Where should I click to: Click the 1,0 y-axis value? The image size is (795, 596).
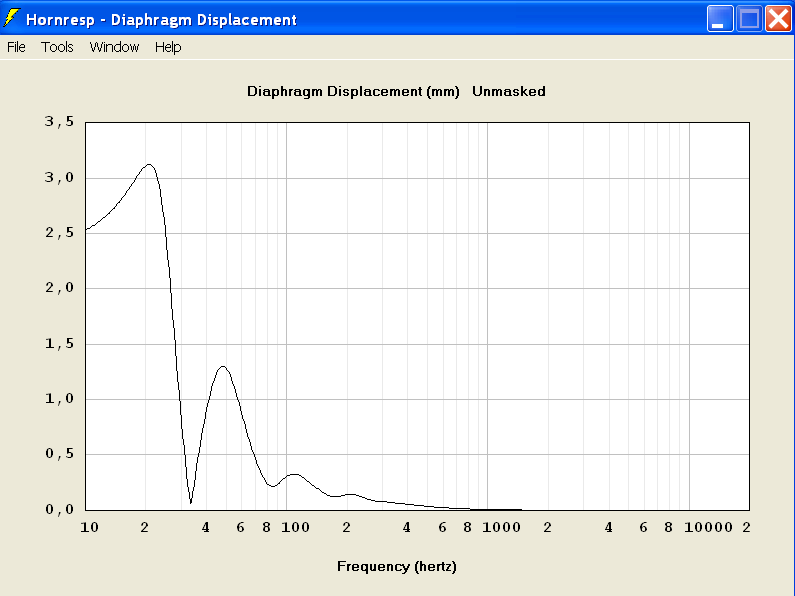click(59, 399)
